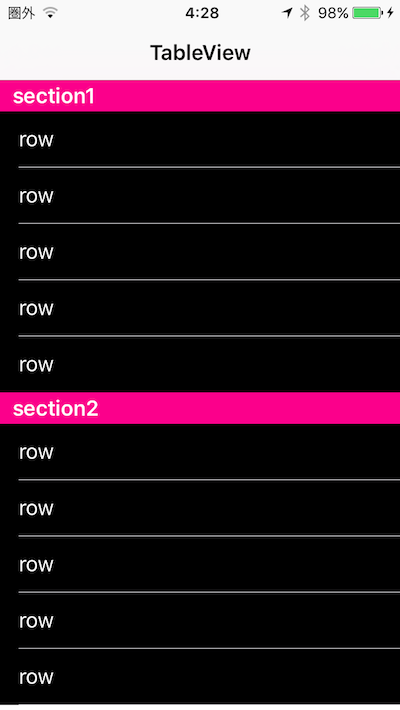Select the last row of section2
This screenshot has width=400, height=710.
200,677
